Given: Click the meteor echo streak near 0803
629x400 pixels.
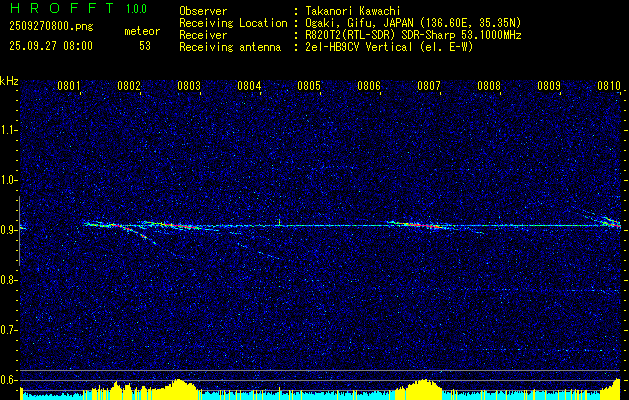Looking at the screenshot, I should (172, 225).
